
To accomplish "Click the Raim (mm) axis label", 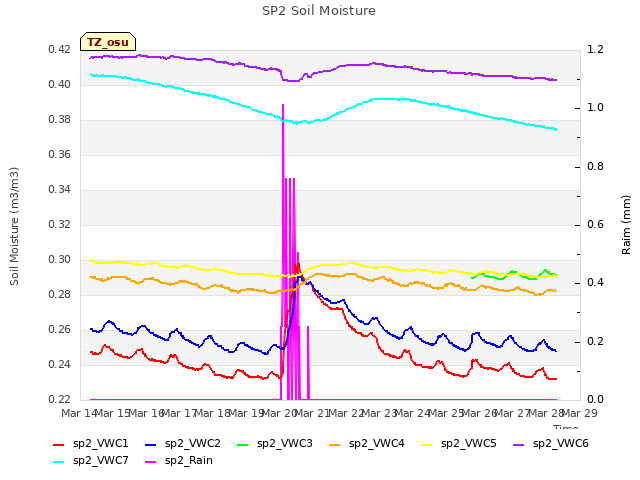I will pos(626,225).
